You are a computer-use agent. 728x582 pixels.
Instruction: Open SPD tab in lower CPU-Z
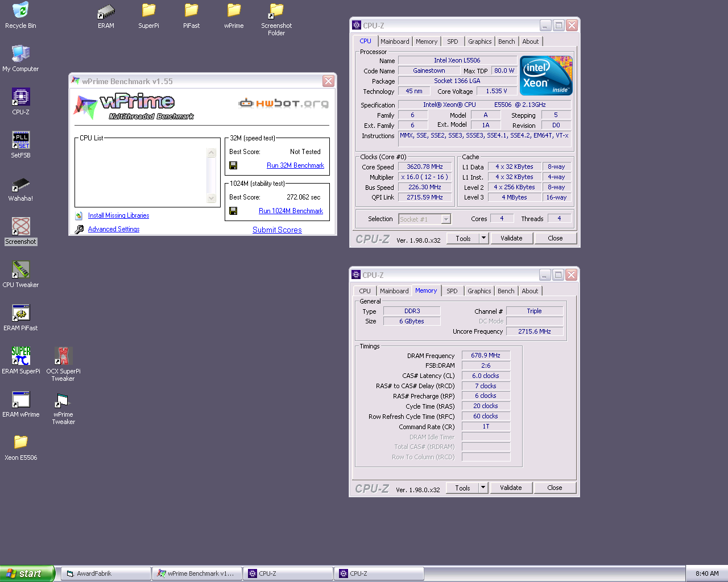452,291
